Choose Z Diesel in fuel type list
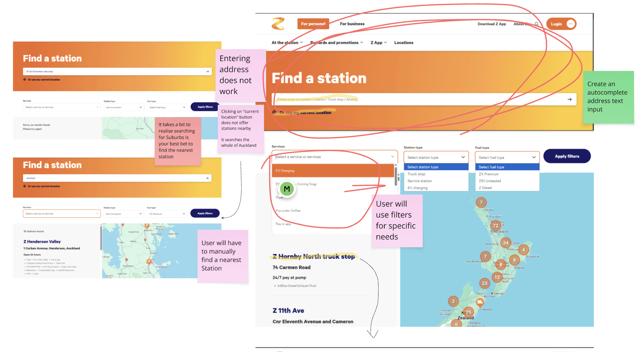Viewport: 644px width, 352px height. pyautogui.click(x=507, y=188)
